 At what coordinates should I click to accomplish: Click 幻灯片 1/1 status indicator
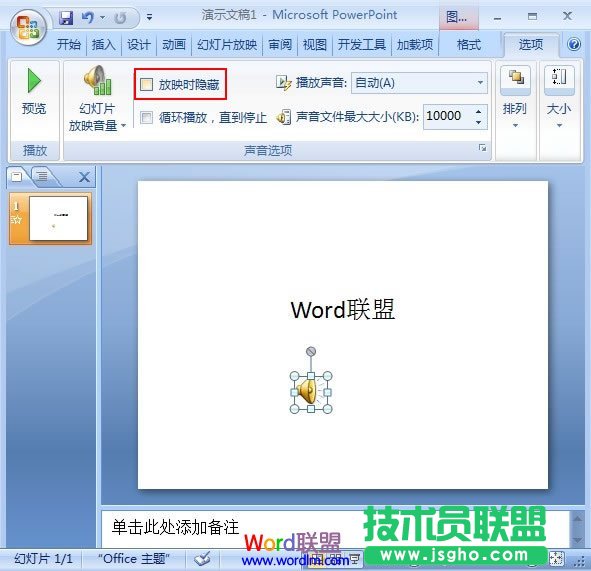(43, 559)
